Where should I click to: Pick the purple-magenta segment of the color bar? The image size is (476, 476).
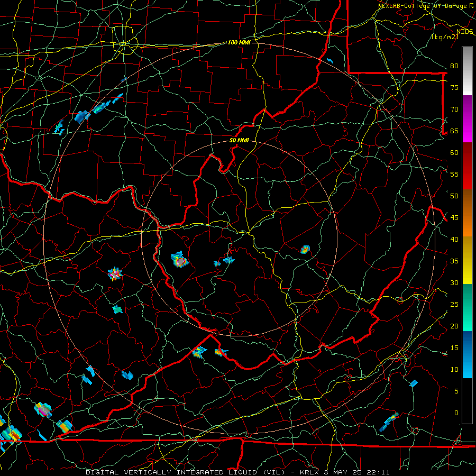tap(467, 118)
